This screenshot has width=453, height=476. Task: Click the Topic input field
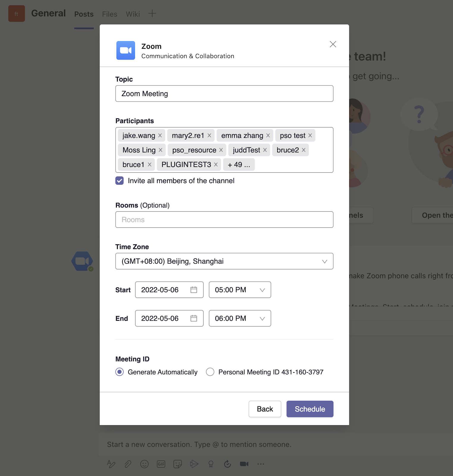tap(224, 94)
